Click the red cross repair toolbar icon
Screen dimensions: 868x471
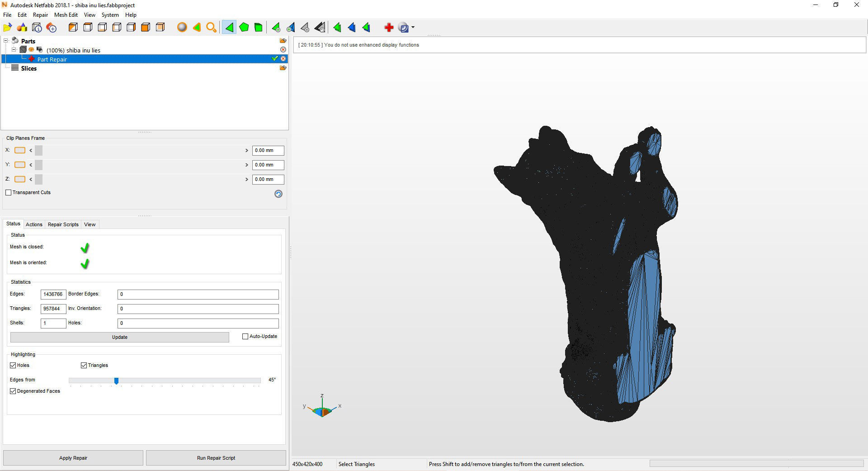(x=389, y=28)
